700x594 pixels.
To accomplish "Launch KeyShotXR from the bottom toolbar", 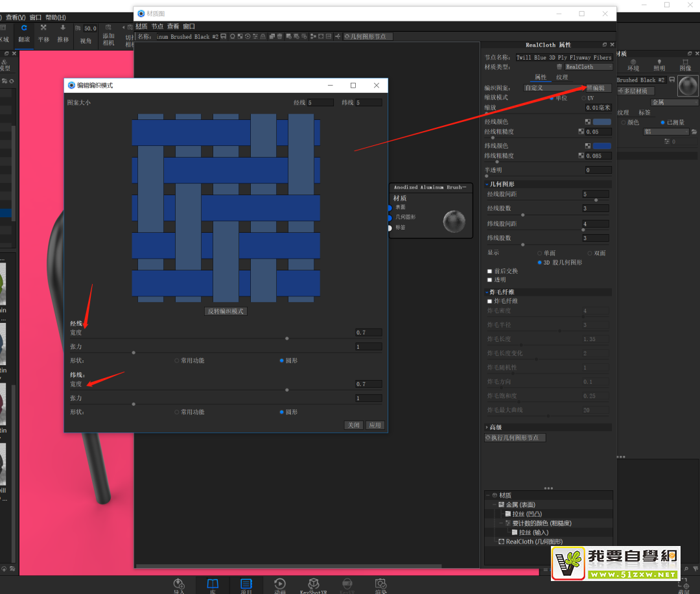I will tap(313, 584).
